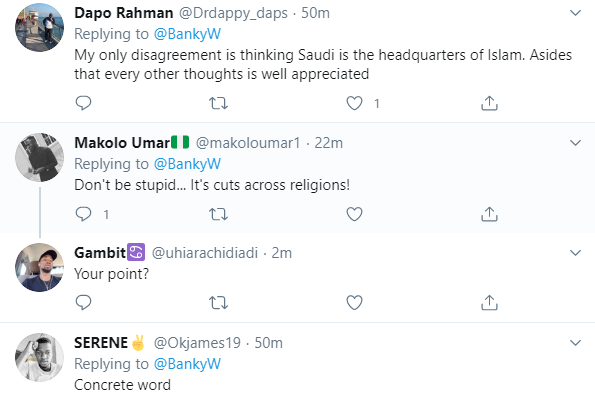
Task: Open options chevron on Dapo Rahman's tweet
Action: (576, 13)
